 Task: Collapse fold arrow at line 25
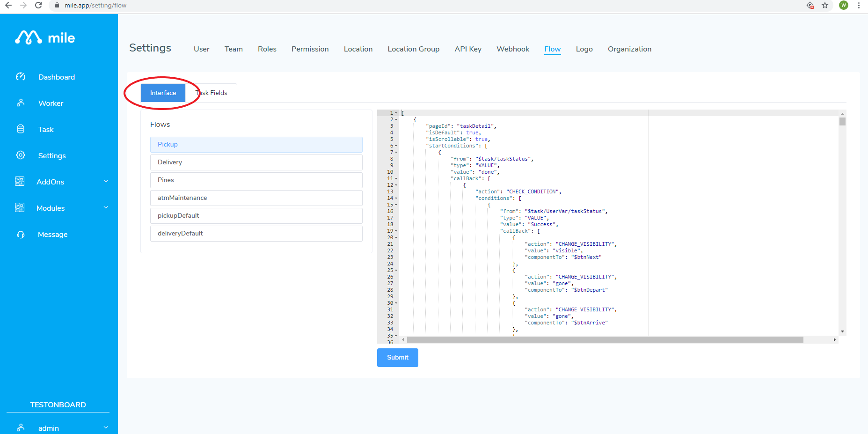tap(396, 270)
